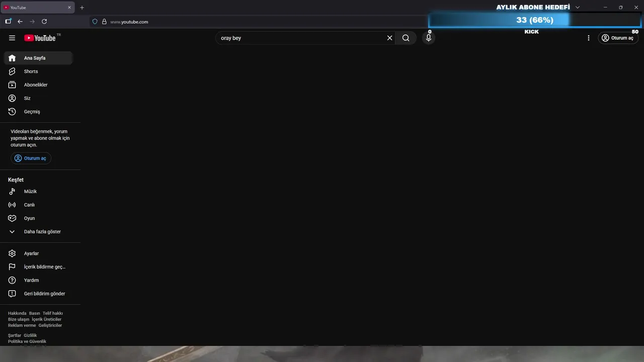Open the Geliştiriciler footer link
This screenshot has width=644, height=362.
50,325
